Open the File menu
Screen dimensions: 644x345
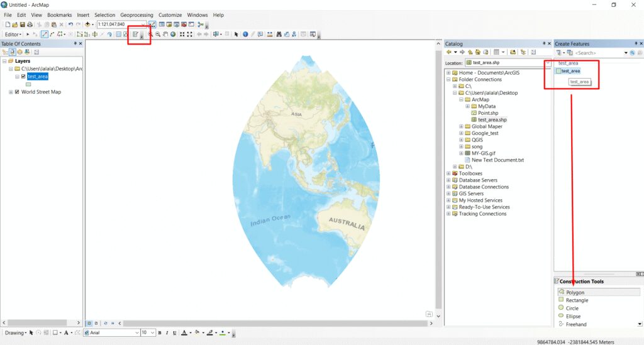8,15
